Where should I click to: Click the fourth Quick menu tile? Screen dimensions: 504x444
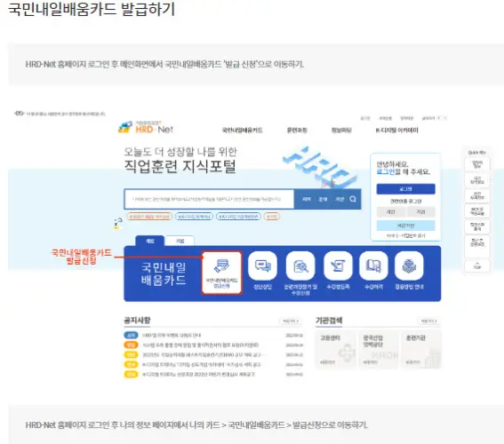tap(477, 211)
